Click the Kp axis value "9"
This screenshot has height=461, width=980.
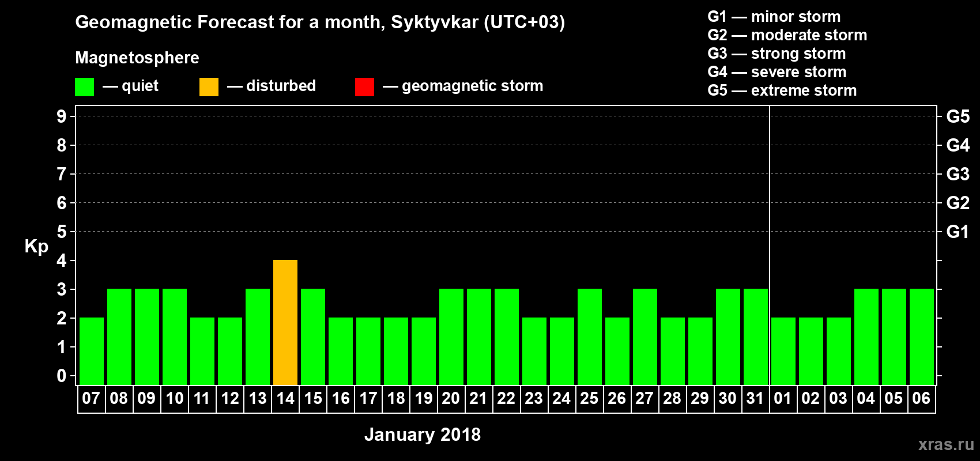62,116
